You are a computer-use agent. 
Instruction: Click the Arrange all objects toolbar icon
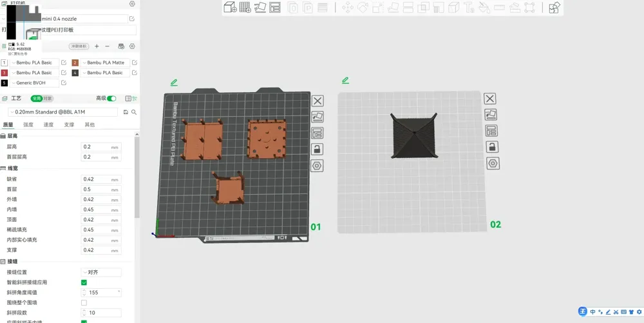click(275, 7)
